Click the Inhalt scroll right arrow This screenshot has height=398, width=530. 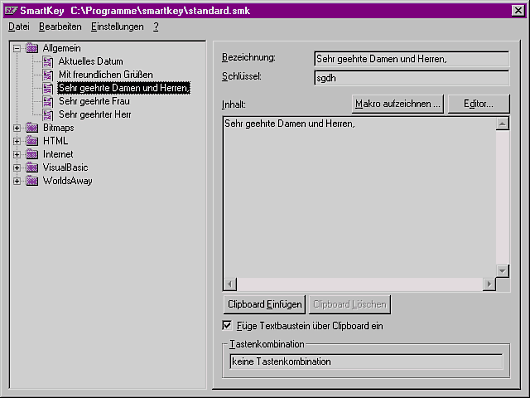tap(489, 284)
